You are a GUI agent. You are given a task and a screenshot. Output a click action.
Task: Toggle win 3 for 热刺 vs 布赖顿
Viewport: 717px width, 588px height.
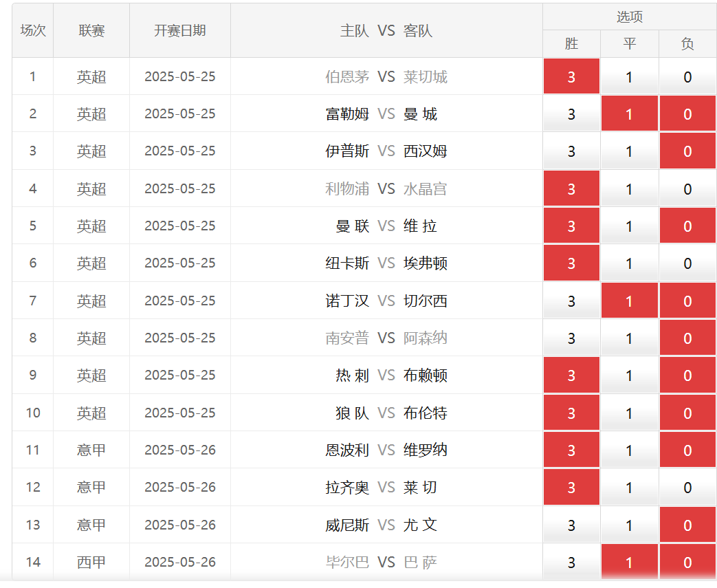click(571, 375)
